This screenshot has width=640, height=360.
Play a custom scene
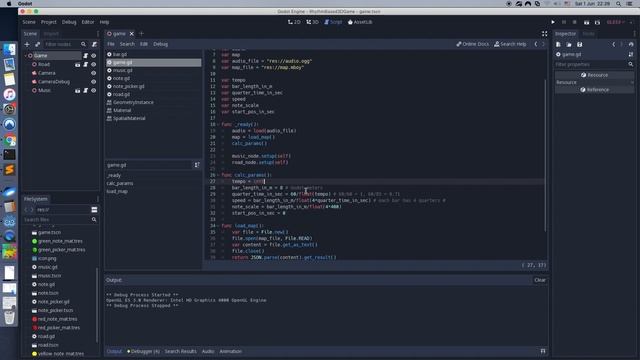click(597, 22)
